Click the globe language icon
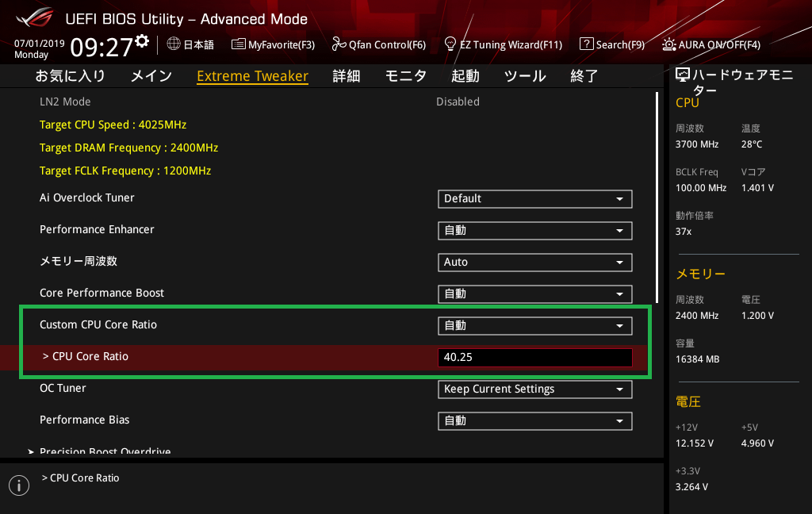This screenshot has height=514, width=812. click(x=174, y=44)
